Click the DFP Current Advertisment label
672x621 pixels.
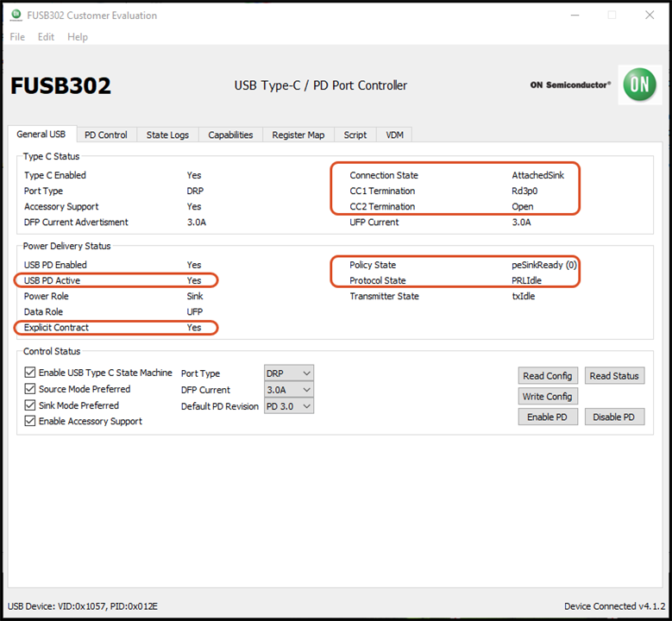point(76,222)
